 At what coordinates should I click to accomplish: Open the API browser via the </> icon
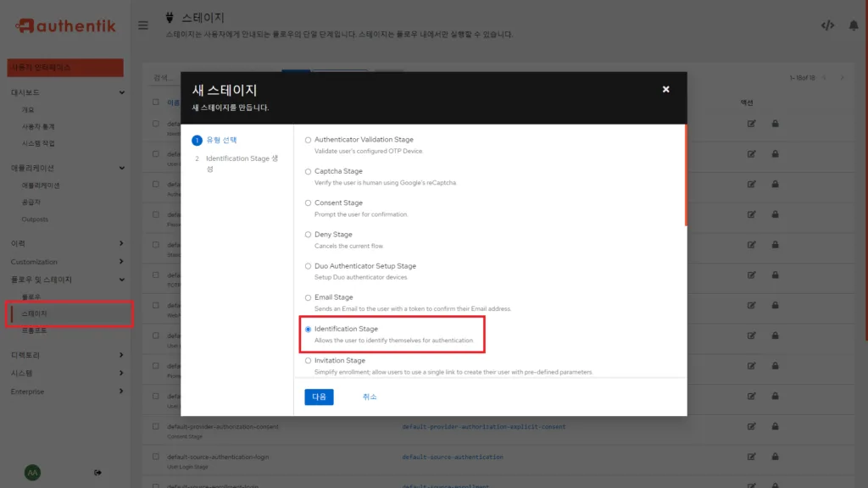[x=828, y=25]
